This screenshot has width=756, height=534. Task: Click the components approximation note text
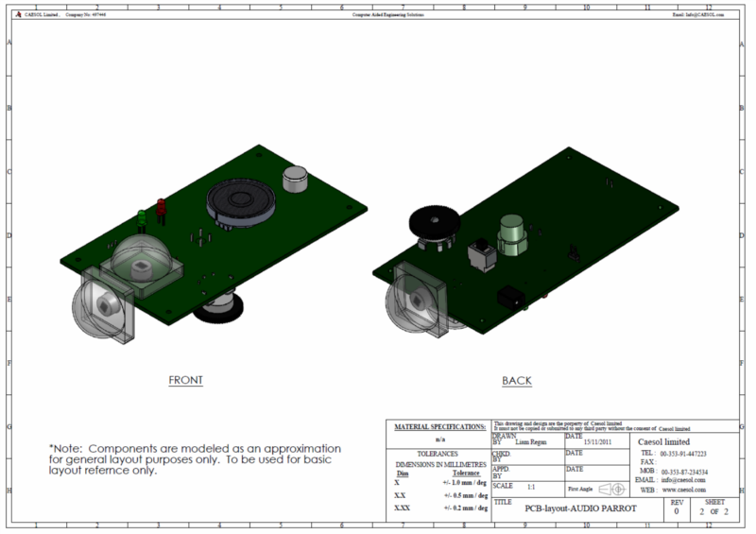[x=195, y=459]
